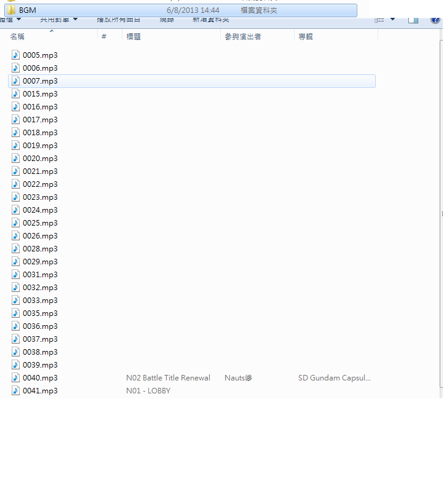444x504 pixels.
Task: Select the file name 0023.mp3
Action: (x=40, y=197)
